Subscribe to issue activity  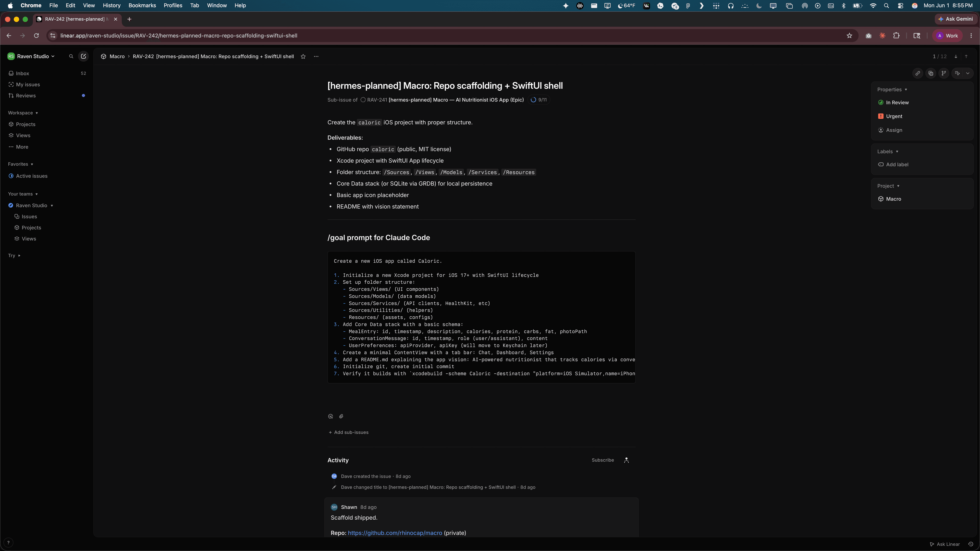click(603, 460)
